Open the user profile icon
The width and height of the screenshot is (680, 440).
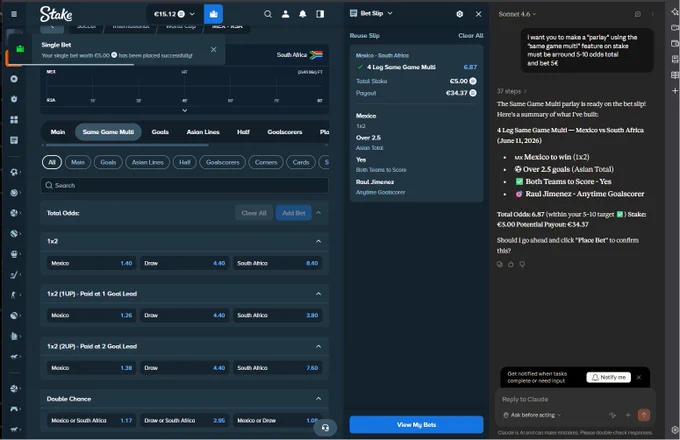pyautogui.click(x=285, y=14)
